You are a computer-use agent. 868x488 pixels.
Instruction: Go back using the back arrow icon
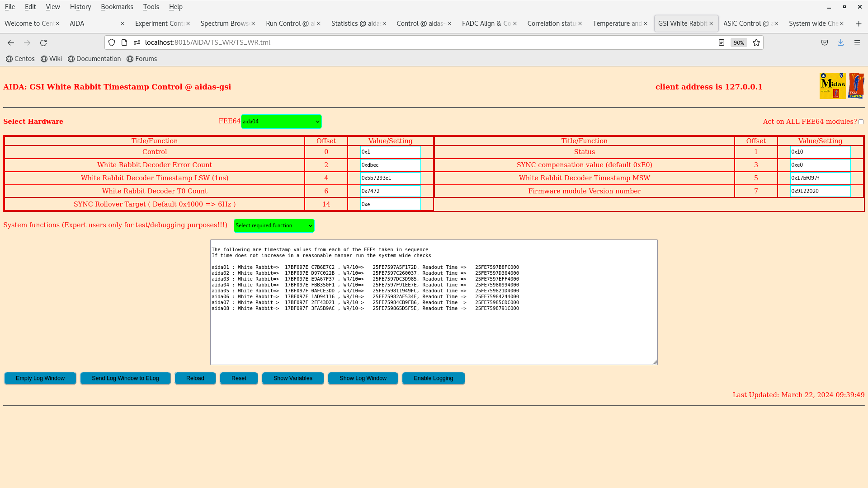click(11, 42)
